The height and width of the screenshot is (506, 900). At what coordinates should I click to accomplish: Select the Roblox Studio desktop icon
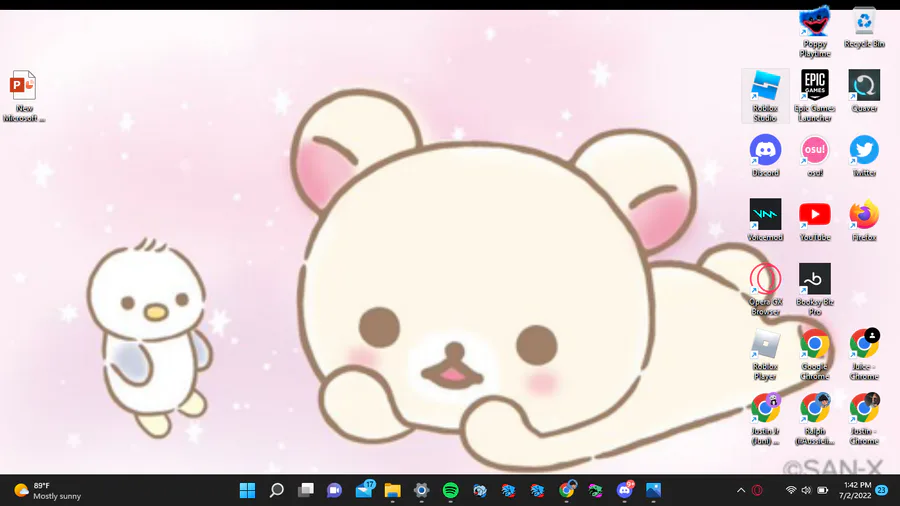coord(765,96)
